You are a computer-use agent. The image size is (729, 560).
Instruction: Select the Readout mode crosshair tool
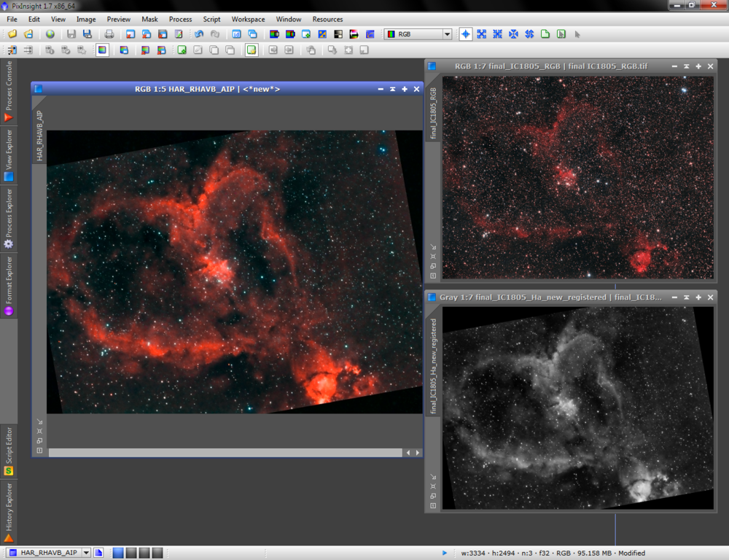tap(465, 34)
